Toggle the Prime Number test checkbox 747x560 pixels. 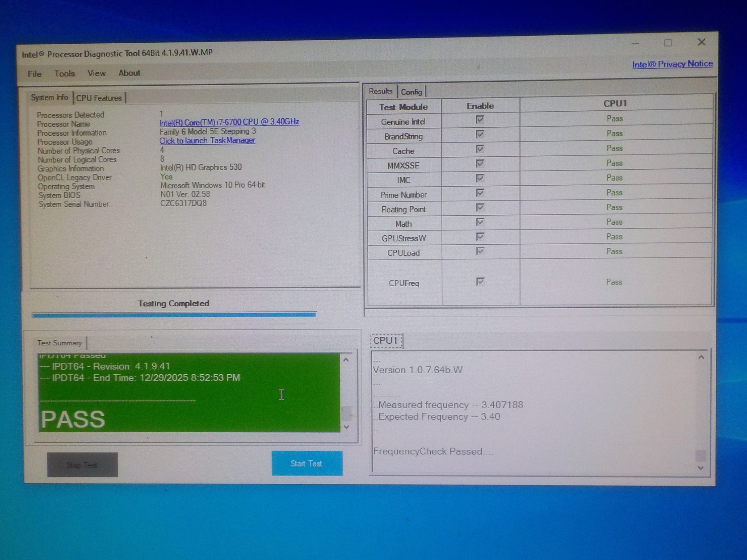pos(480,193)
